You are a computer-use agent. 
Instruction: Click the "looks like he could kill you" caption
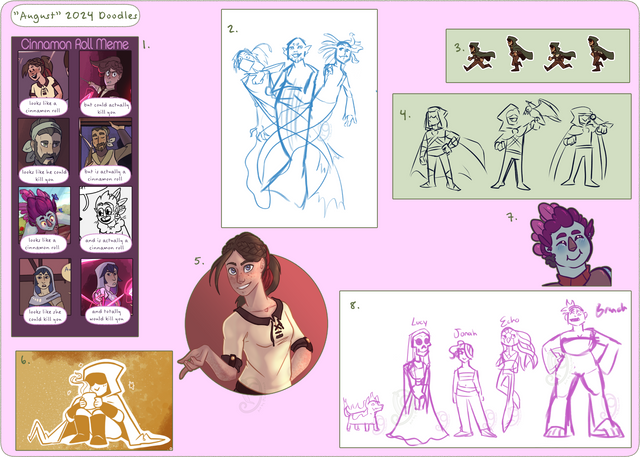(x=44, y=175)
